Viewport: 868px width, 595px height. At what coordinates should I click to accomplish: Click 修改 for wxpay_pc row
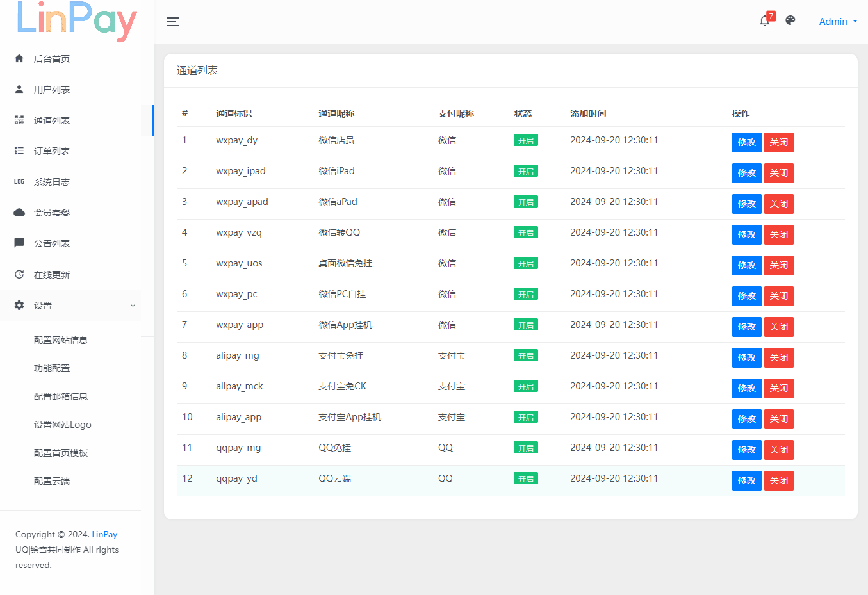[747, 296]
